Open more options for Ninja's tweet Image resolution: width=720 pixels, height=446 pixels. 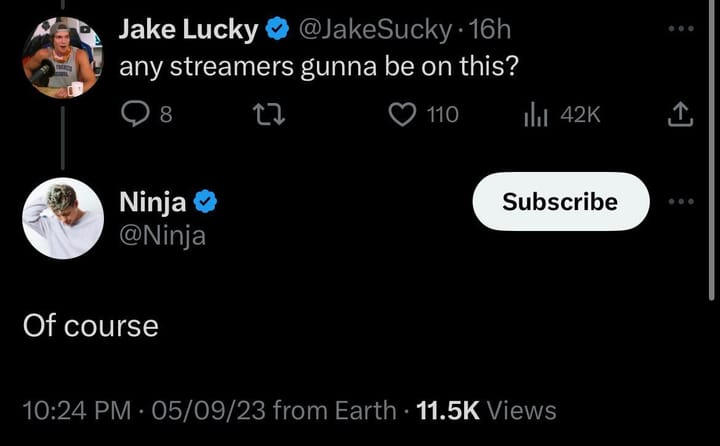pos(680,202)
